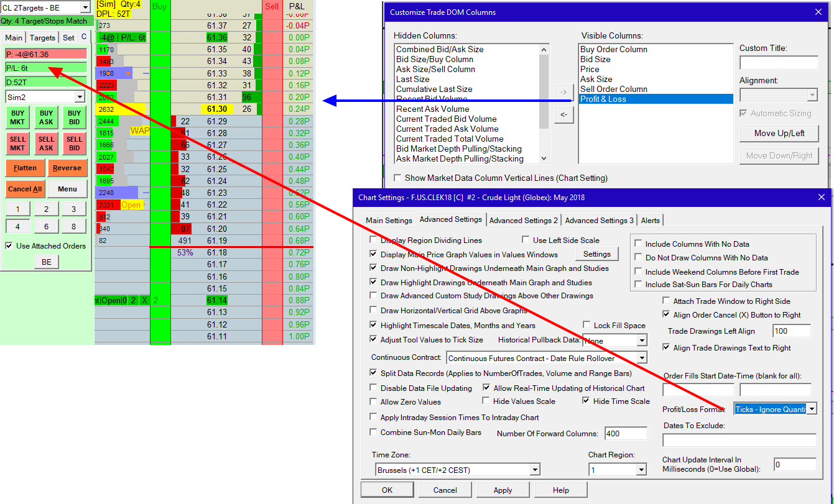Open the Time Zone dropdown
Viewport: 834px width, 504px height.
[535, 470]
